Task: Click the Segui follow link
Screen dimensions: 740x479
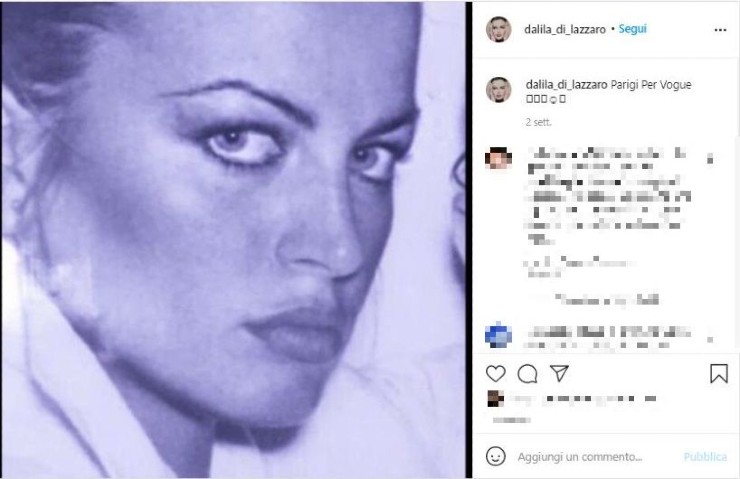Action: tap(632, 29)
